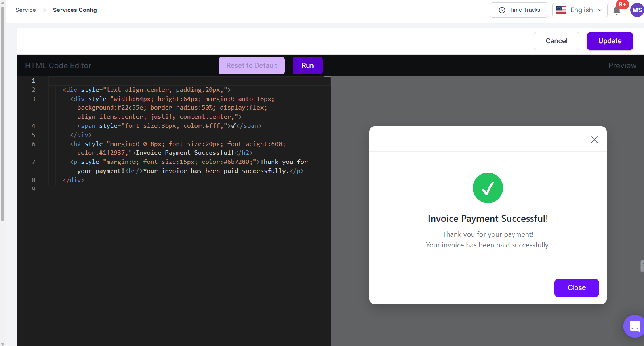
Task: Click the Close button in modal
Action: pyautogui.click(x=576, y=288)
